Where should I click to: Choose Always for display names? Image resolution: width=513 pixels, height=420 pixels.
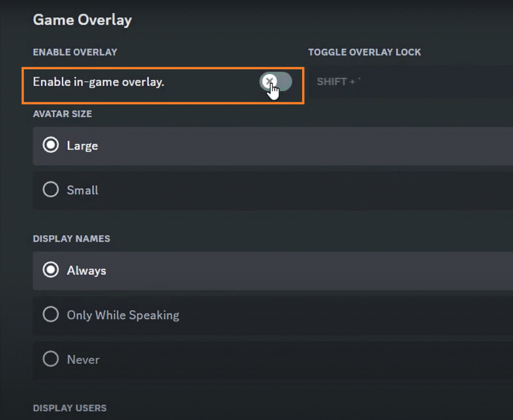coord(50,270)
